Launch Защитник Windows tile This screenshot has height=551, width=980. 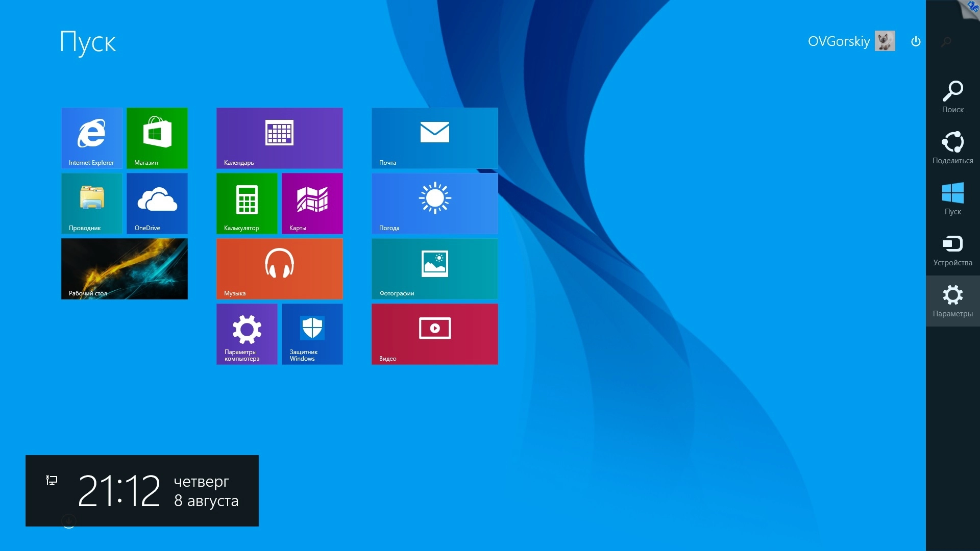click(x=312, y=334)
